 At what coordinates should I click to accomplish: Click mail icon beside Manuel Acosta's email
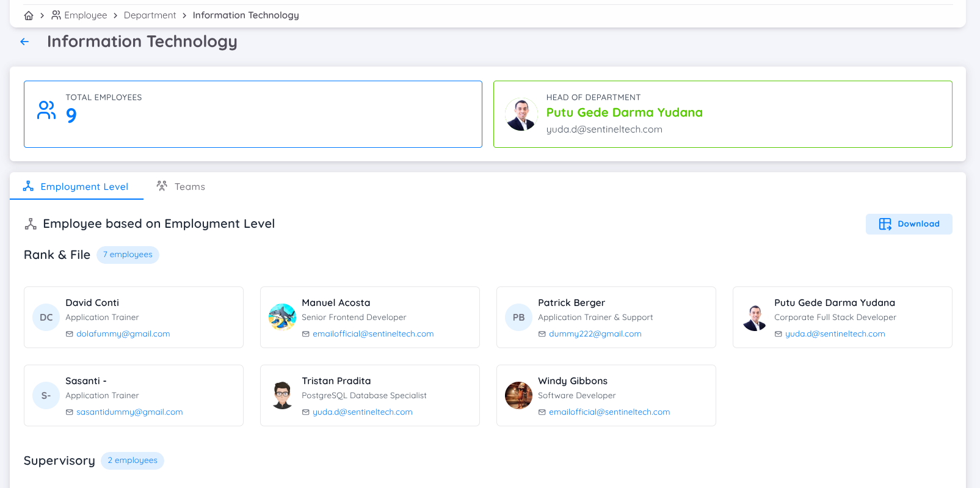[x=306, y=334]
